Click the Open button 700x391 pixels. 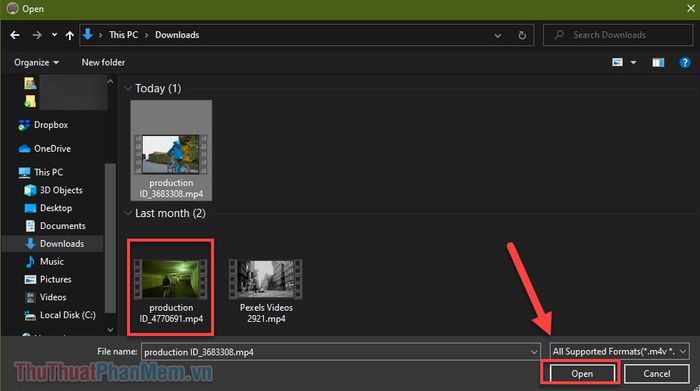click(582, 374)
